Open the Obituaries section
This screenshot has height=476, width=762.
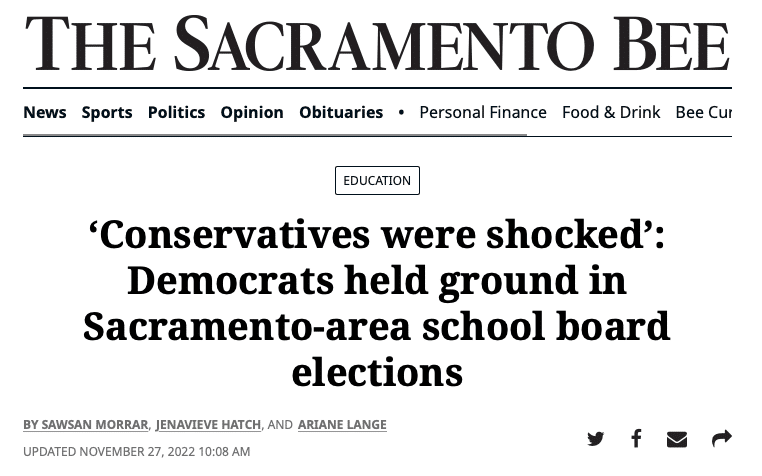[x=341, y=112]
